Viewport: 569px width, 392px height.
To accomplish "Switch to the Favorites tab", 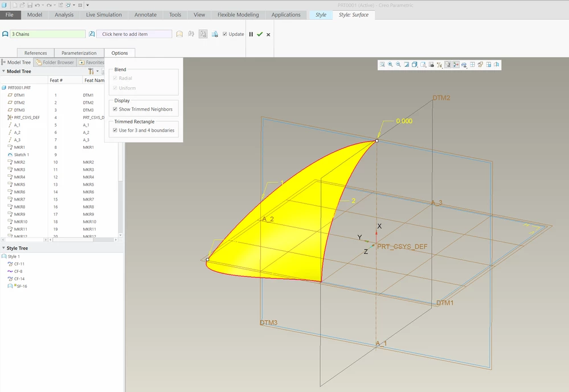I will [x=92, y=62].
